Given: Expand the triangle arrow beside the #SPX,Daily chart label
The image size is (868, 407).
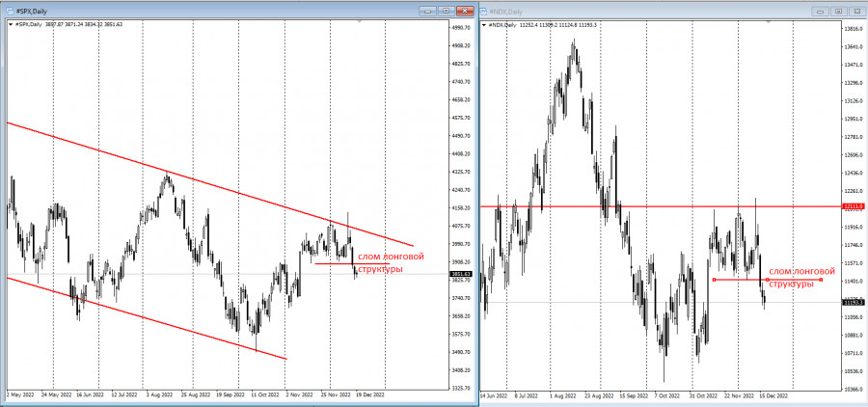Looking at the screenshot, I should click(5, 24).
